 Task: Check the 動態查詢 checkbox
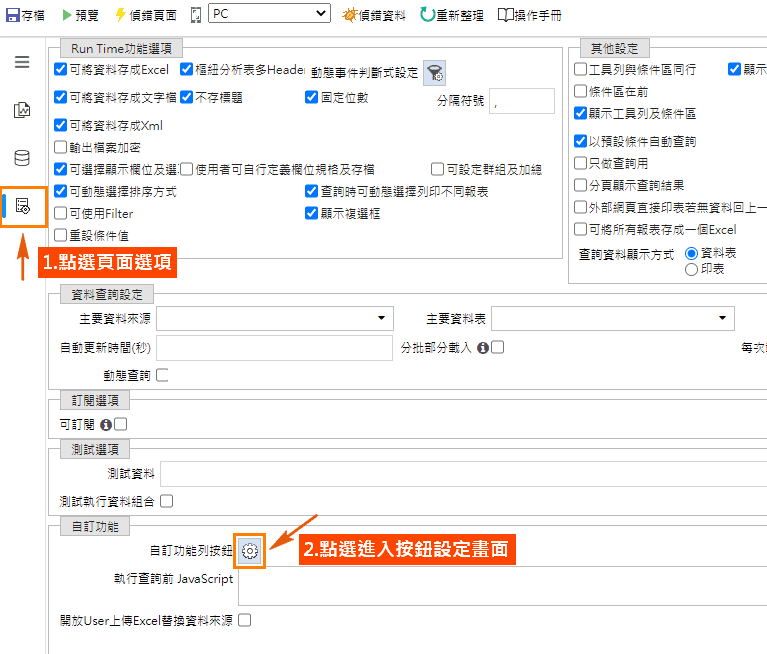162,375
